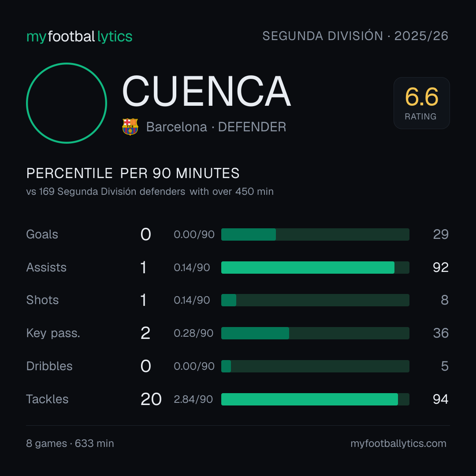This screenshot has width=476, height=476.
Task: Click the Goals stat label
Action: (42, 234)
